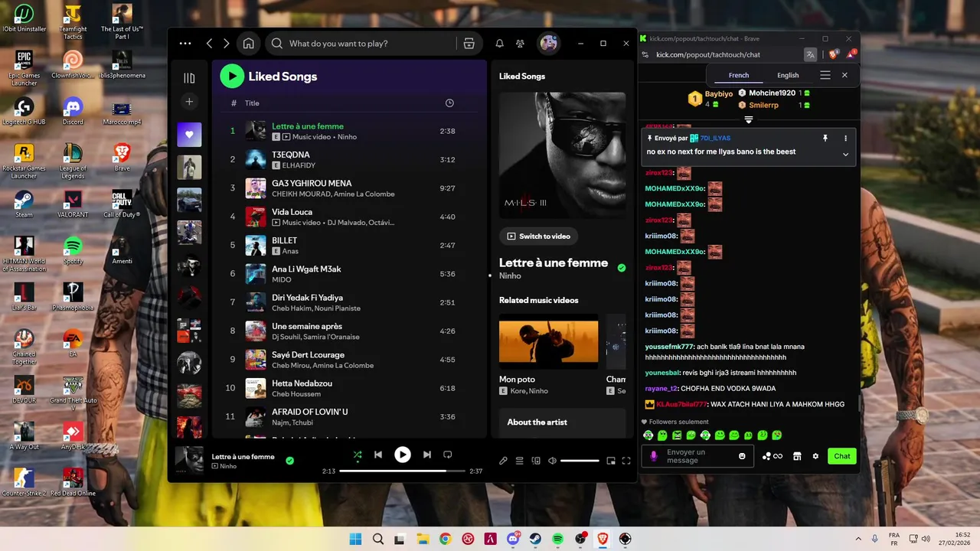
Task: Close the Brave translate popup
Action: coord(844,75)
